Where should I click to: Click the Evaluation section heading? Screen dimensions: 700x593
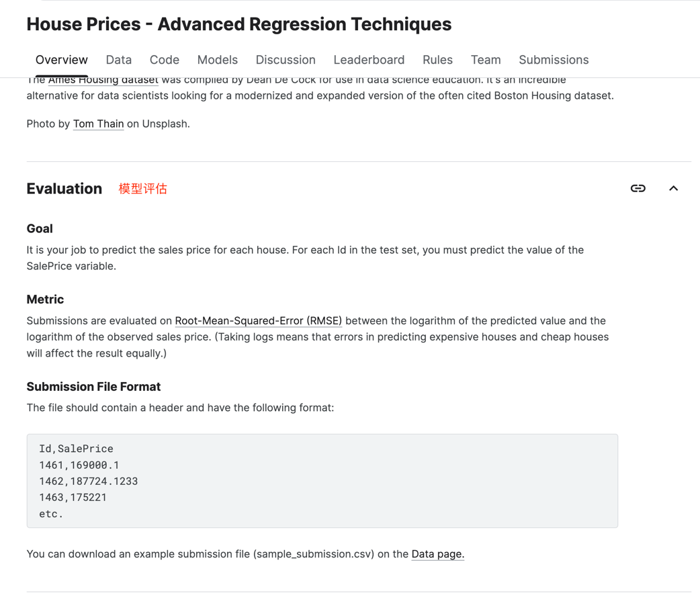click(x=64, y=189)
